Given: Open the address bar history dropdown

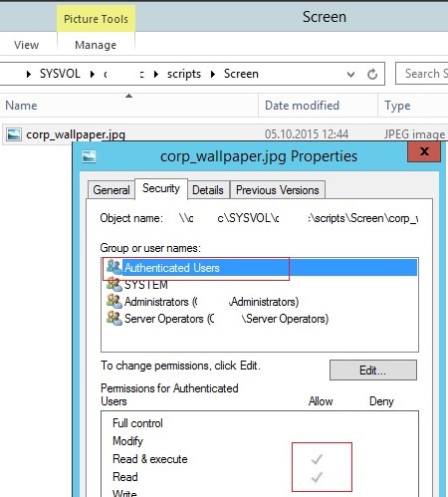Looking at the screenshot, I should click(x=350, y=74).
